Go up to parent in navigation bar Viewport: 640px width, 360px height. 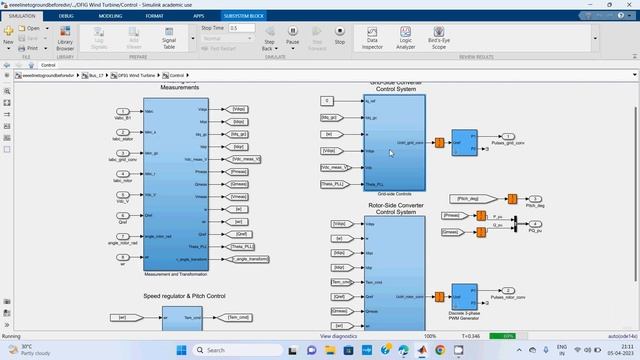point(31,65)
